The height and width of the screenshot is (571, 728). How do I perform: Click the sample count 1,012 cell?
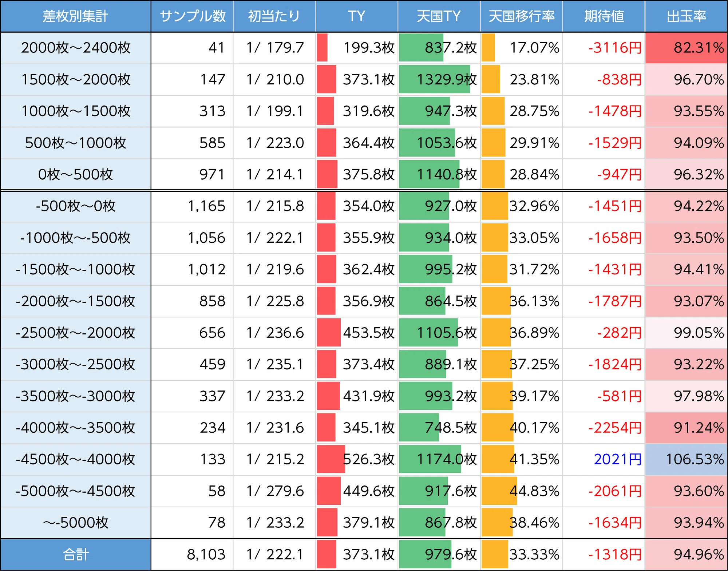pos(192,269)
